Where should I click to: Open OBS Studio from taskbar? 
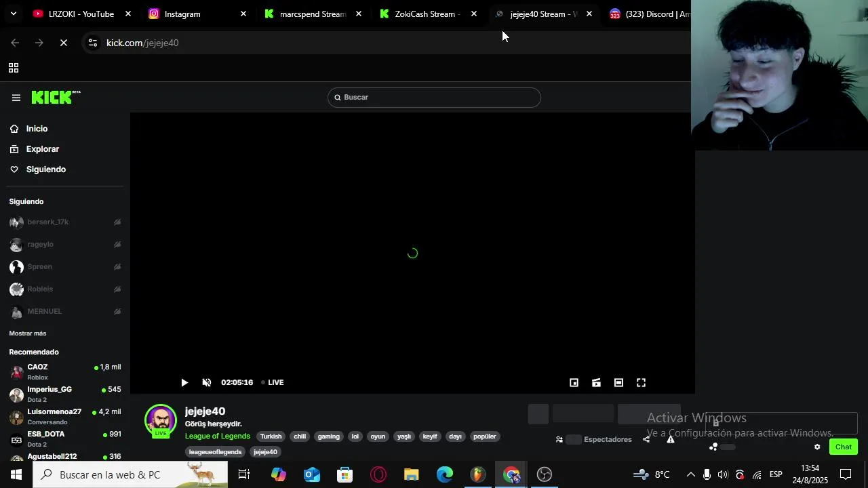click(545, 474)
